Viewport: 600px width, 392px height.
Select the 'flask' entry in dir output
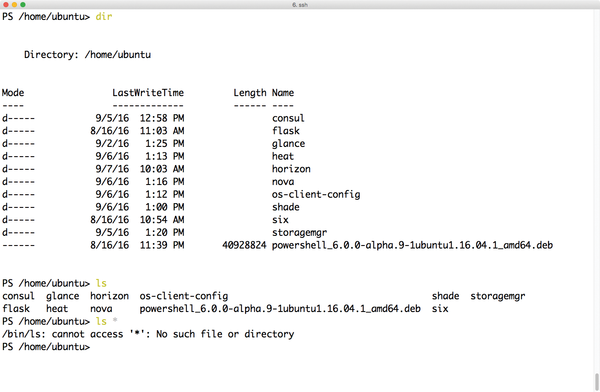point(286,131)
